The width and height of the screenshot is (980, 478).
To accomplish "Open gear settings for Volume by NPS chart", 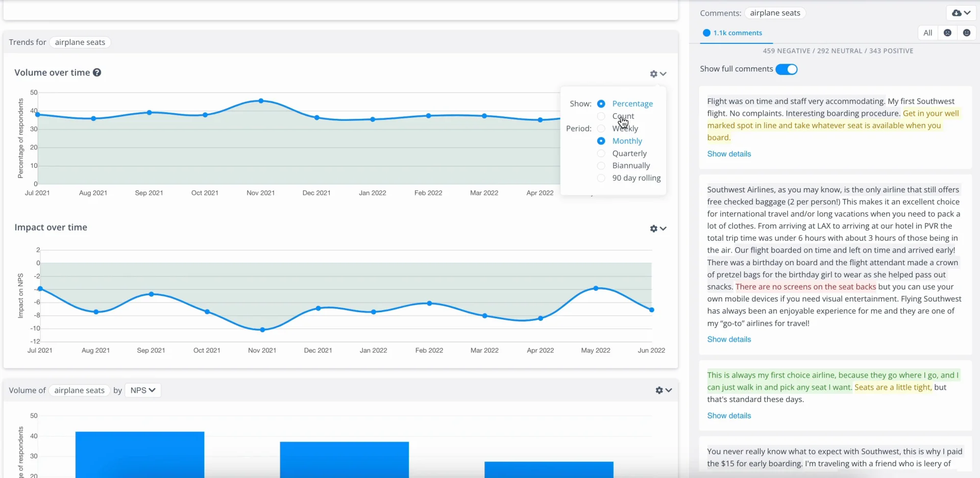I will [x=664, y=390].
